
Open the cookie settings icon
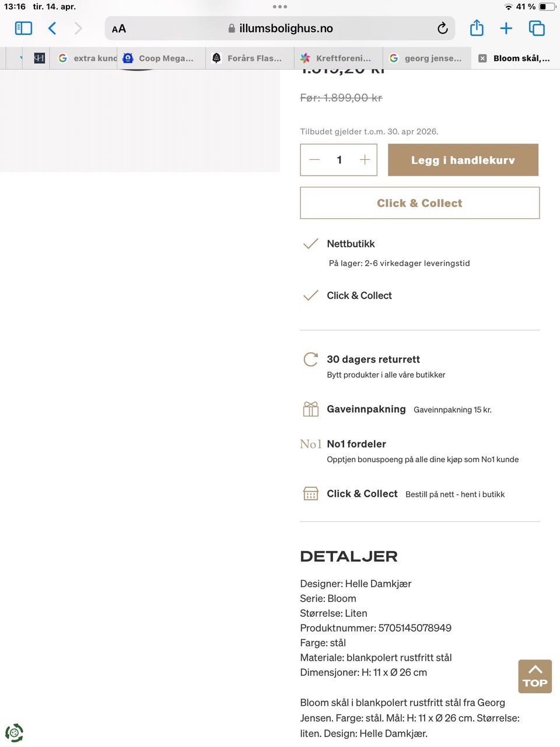(x=14, y=732)
